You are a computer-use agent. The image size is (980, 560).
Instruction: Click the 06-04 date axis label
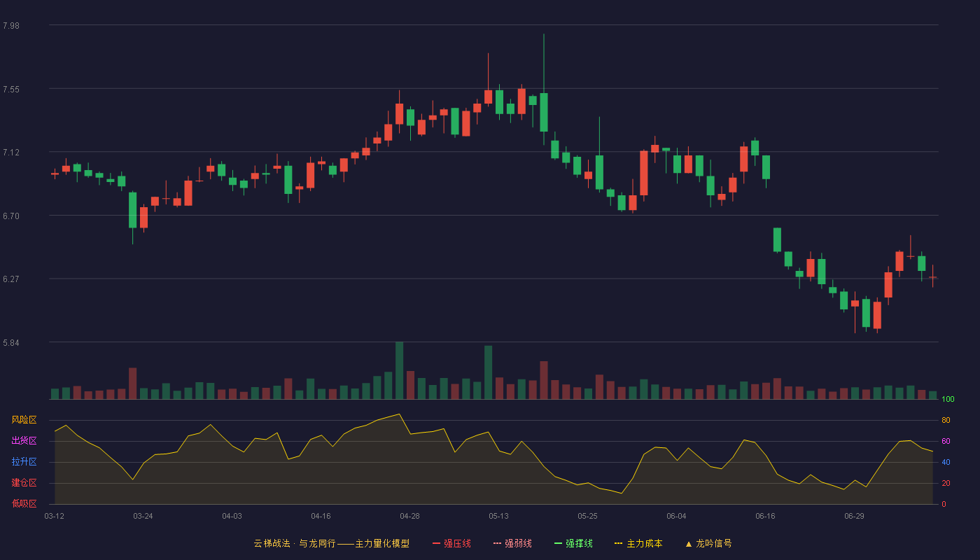[x=676, y=516]
